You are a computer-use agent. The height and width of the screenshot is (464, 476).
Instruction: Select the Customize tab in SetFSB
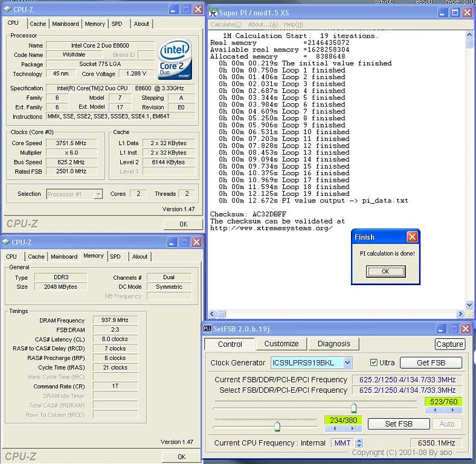[x=281, y=343]
